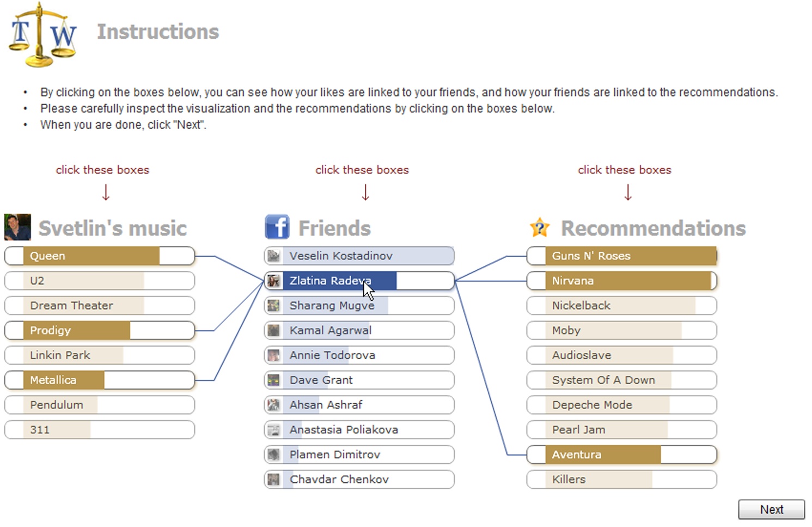Select the Nickelback recommendation box

point(621,306)
